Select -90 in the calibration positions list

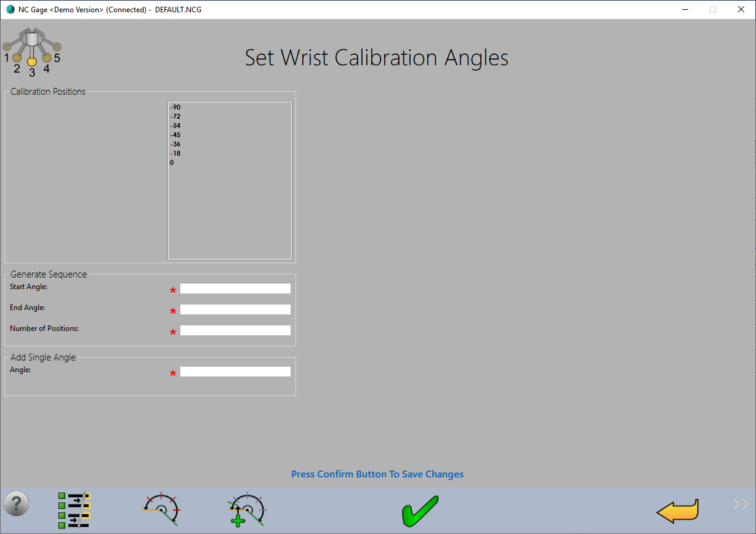tap(175, 108)
